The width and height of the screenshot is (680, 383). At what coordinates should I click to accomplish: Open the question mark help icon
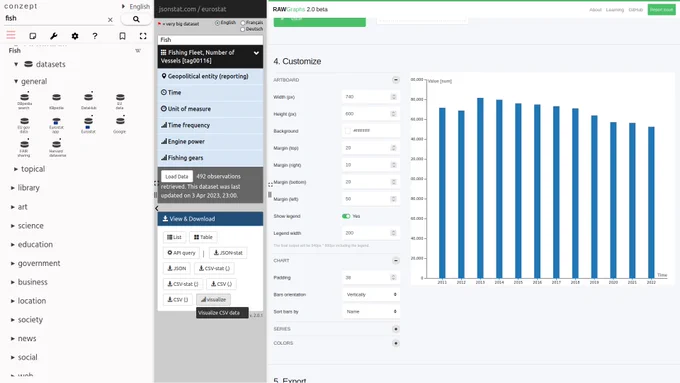(95, 36)
